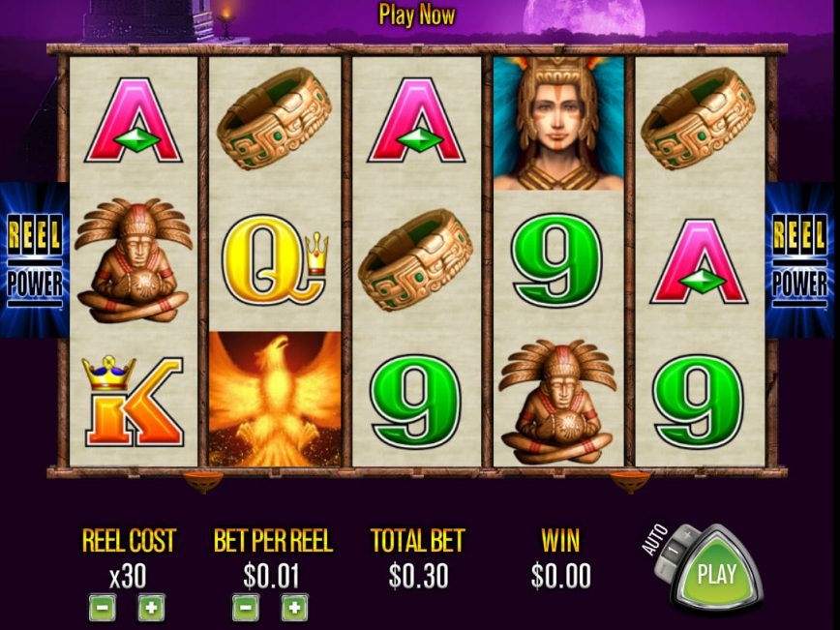
Task: Select the seated idol on first reel
Action: point(134,260)
